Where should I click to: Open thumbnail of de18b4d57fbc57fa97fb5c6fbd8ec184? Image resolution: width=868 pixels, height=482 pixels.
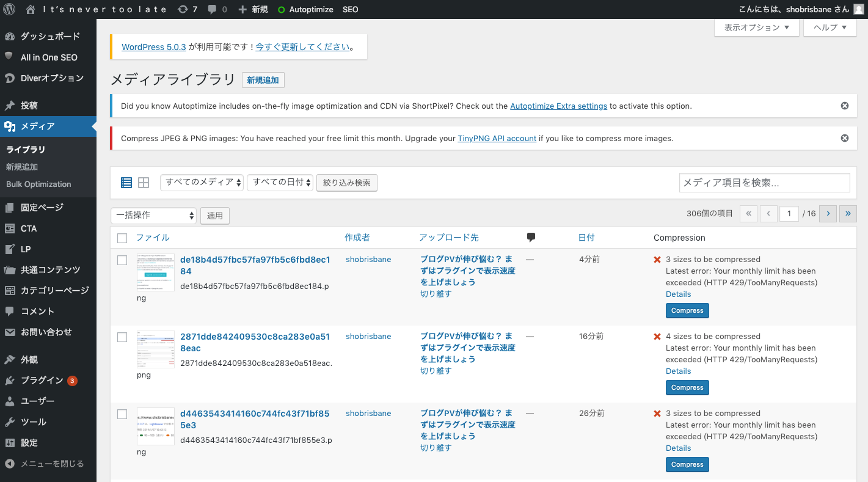[x=156, y=272]
